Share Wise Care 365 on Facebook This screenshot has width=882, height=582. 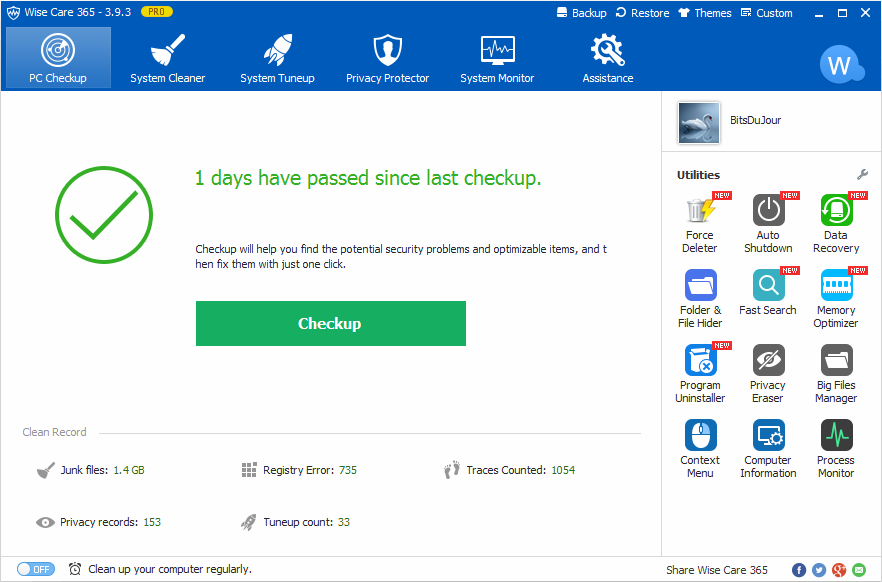tap(798, 570)
